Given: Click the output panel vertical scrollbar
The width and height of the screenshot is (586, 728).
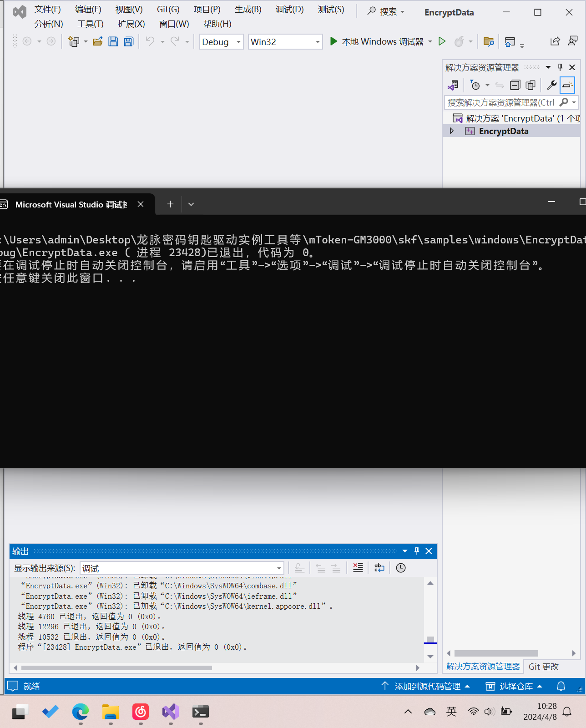Looking at the screenshot, I should 430,620.
